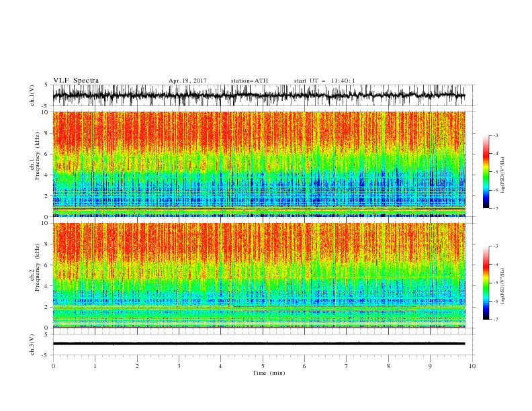Click the "5" upper tick of ch.1(V) axis

[47, 85]
